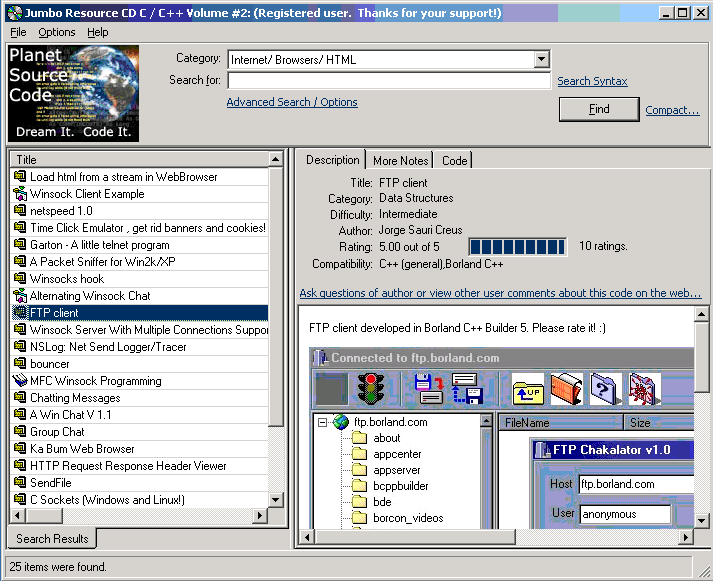Click icon beside Group Chat
713x581 pixels.
point(20,431)
